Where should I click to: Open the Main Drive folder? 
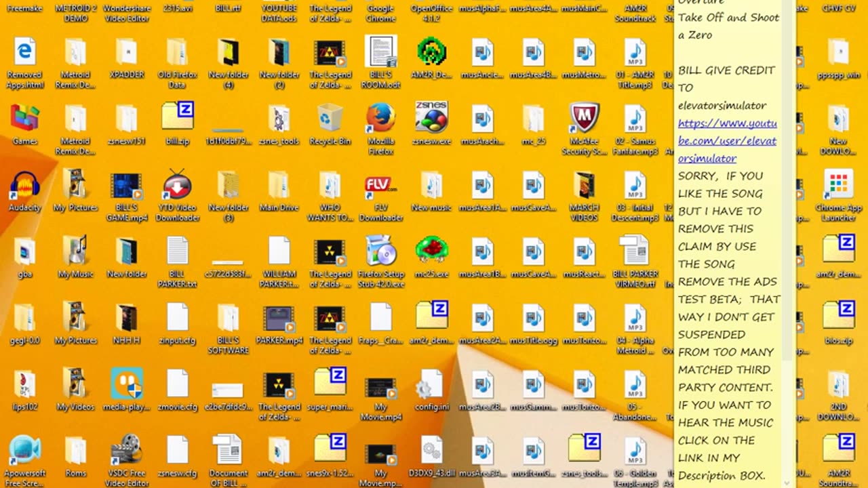[x=279, y=191]
